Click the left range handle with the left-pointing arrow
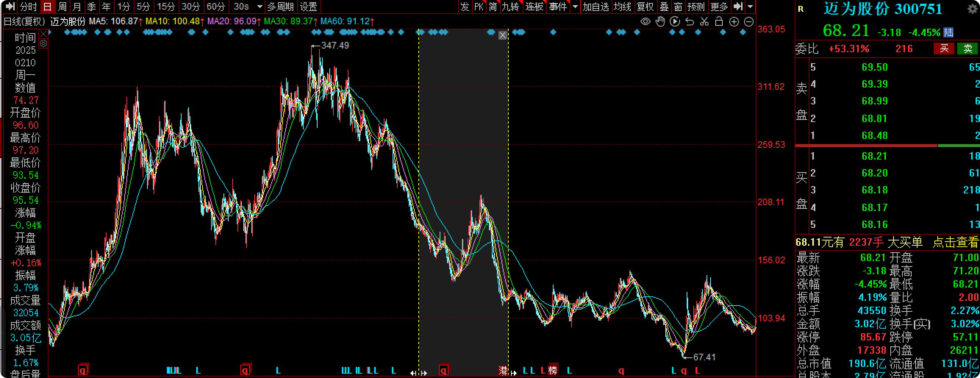The width and height of the screenshot is (980, 378). tap(414, 373)
